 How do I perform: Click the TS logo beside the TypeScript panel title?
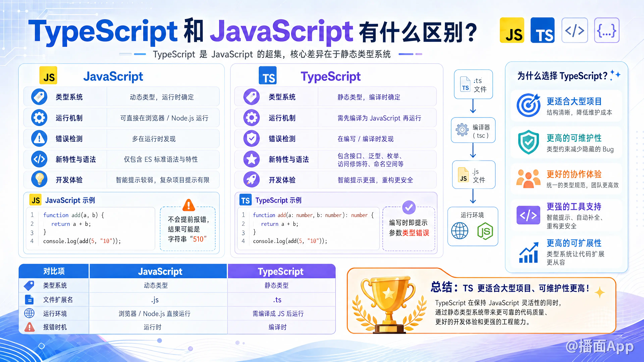(267, 75)
